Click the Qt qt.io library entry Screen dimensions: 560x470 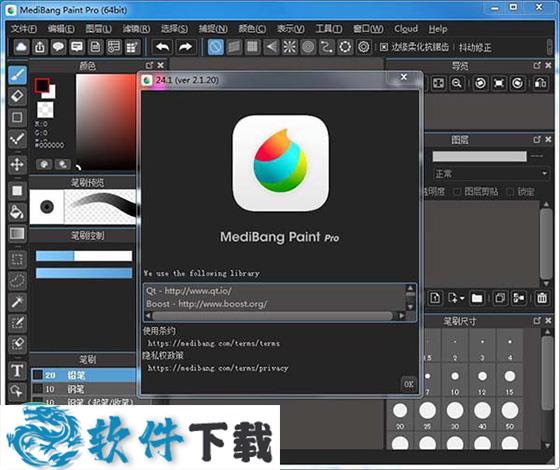coord(189,291)
